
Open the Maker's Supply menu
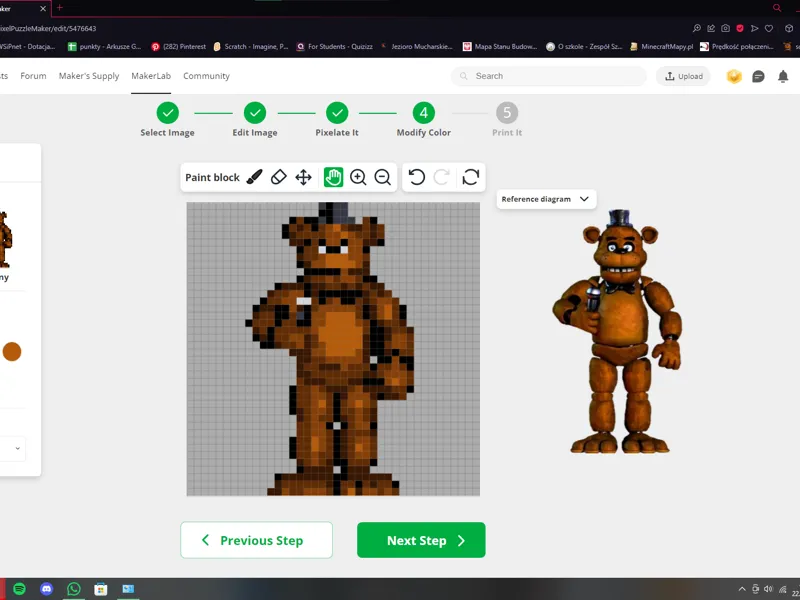89,76
